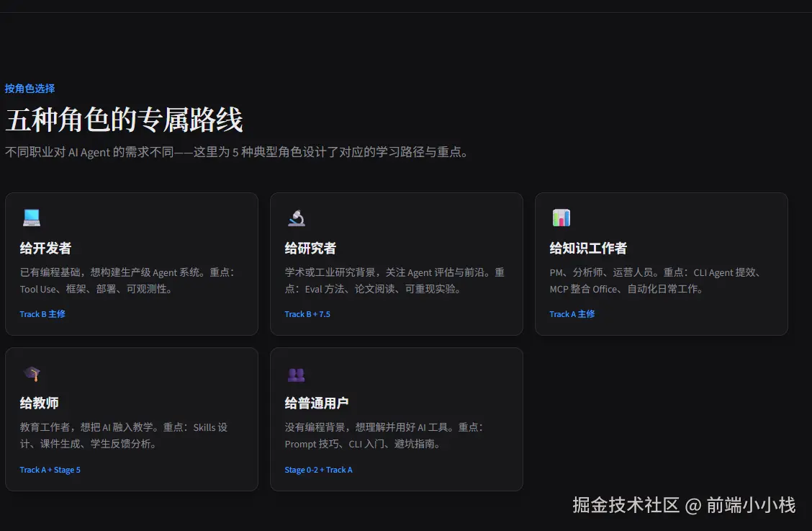Open the Track B 主修 link

42,314
